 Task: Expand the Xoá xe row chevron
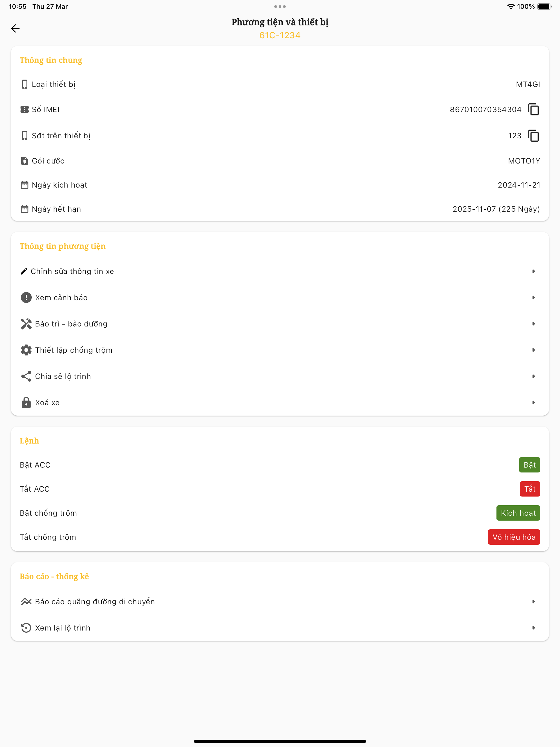point(534,402)
